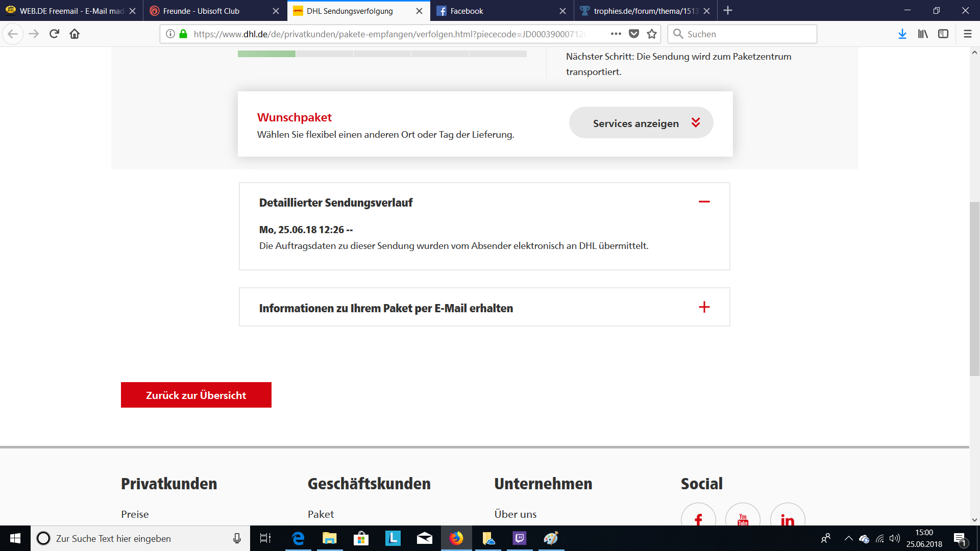Open the Library bookshelf icon

(923, 34)
